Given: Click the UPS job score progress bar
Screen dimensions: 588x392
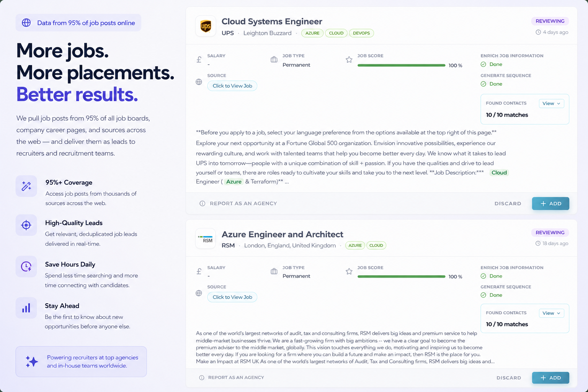Looking at the screenshot, I should point(401,65).
